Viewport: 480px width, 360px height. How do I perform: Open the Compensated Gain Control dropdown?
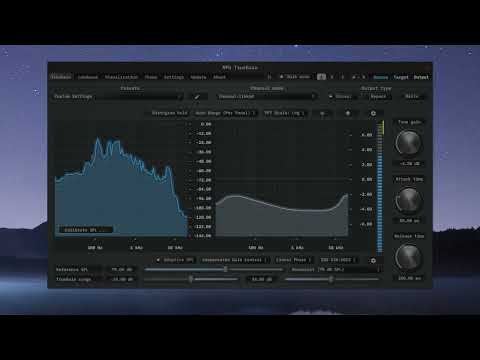(234, 260)
